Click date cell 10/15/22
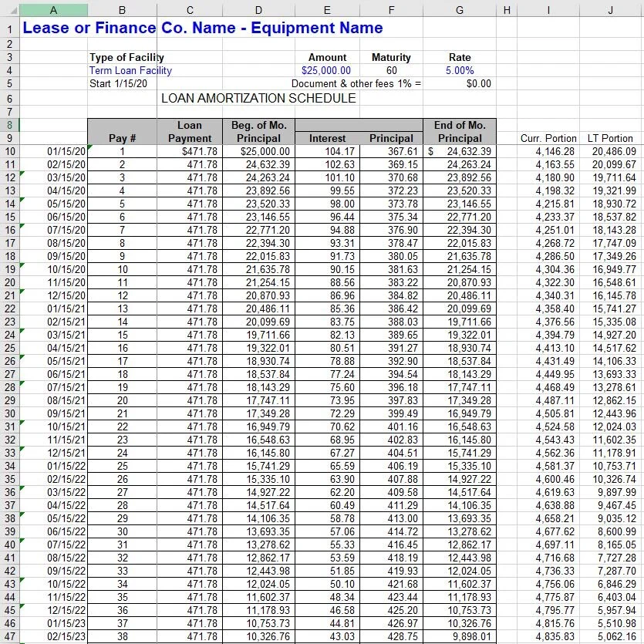Screen dimensions: 644x644 pyautogui.click(x=53, y=584)
